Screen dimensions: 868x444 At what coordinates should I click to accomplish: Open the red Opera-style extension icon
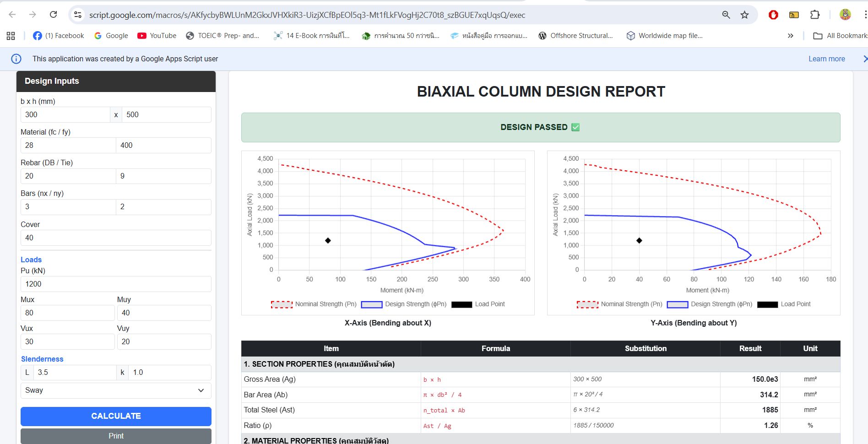coord(773,15)
